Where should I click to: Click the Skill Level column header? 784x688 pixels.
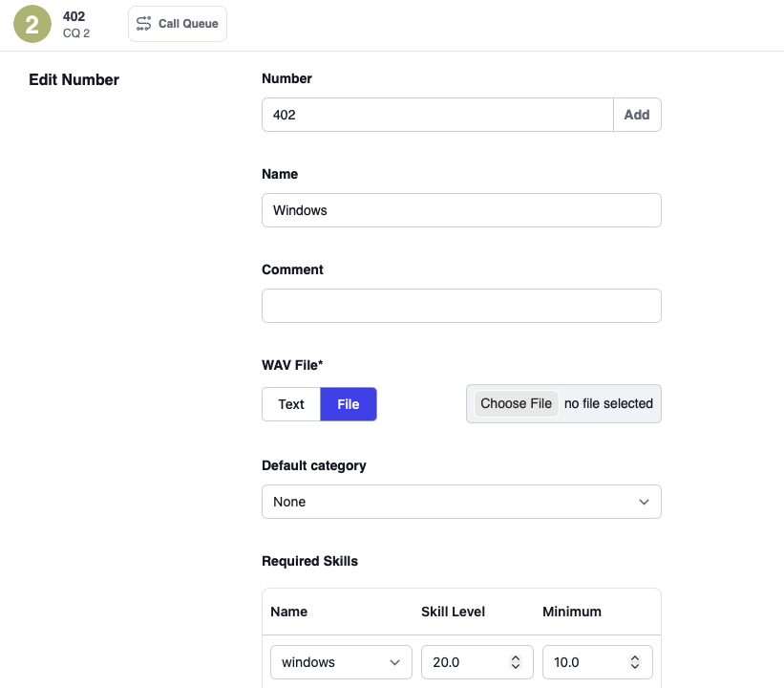(454, 612)
